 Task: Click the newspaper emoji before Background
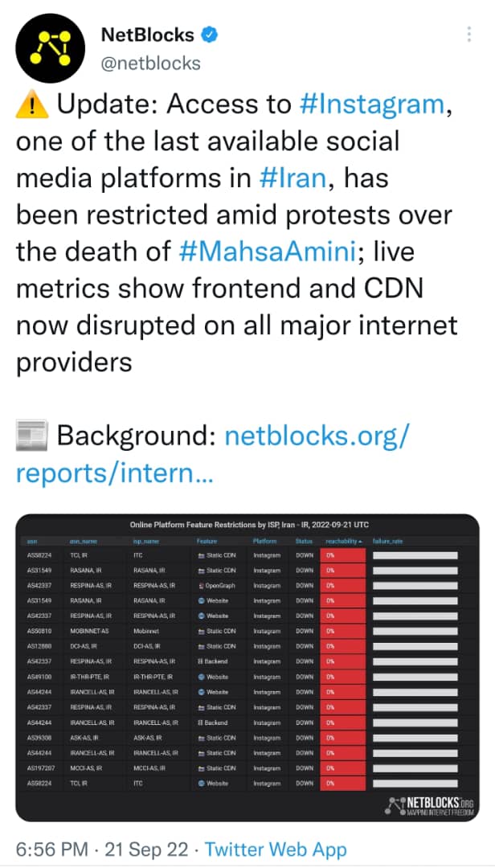click(x=31, y=436)
